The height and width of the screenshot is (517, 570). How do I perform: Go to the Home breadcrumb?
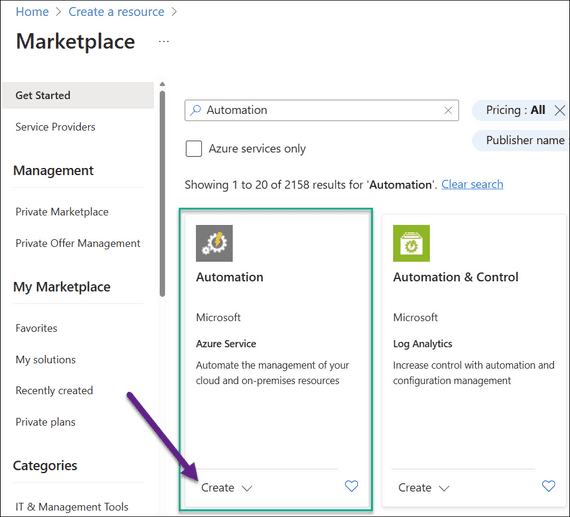[x=32, y=12]
